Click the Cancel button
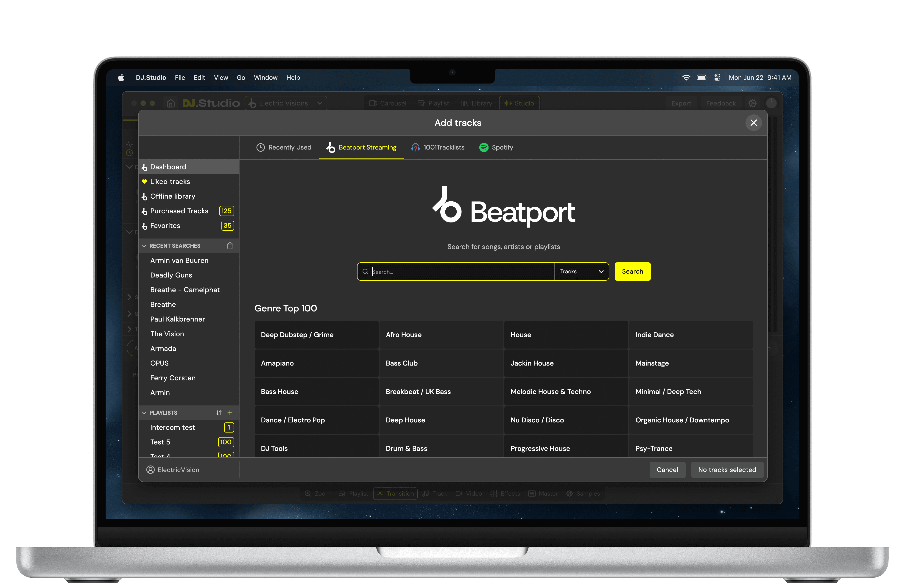The height and width of the screenshot is (588, 905). point(667,470)
